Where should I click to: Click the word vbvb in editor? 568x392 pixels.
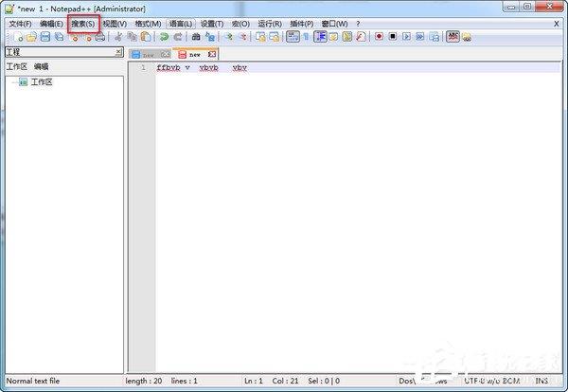(x=208, y=68)
